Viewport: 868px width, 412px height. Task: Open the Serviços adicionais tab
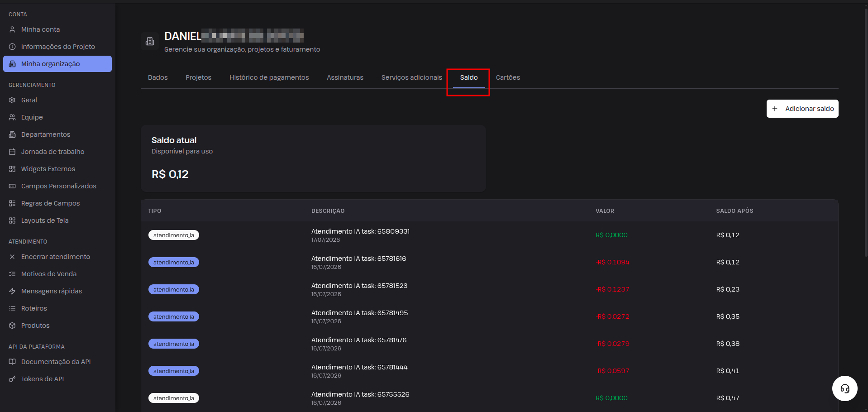[412, 77]
